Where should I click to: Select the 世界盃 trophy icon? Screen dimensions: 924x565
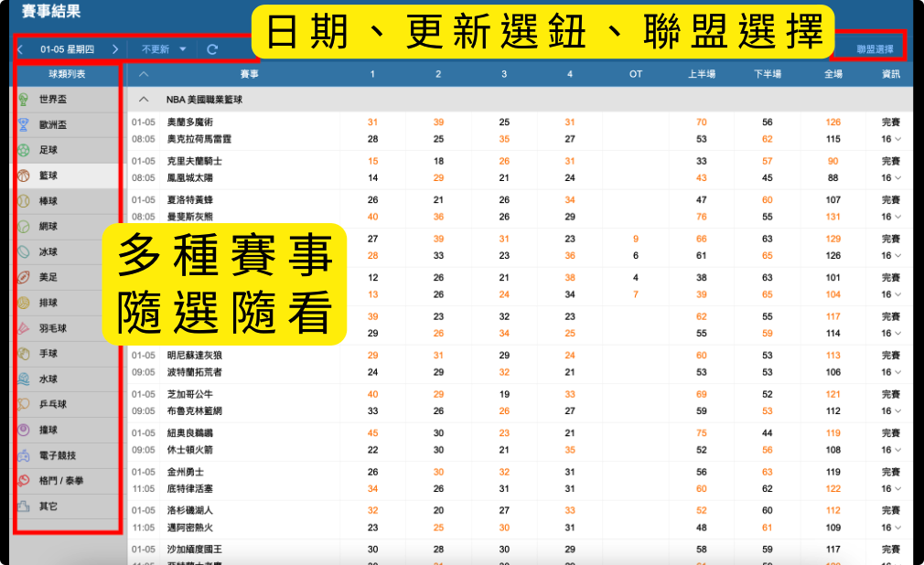23,100
